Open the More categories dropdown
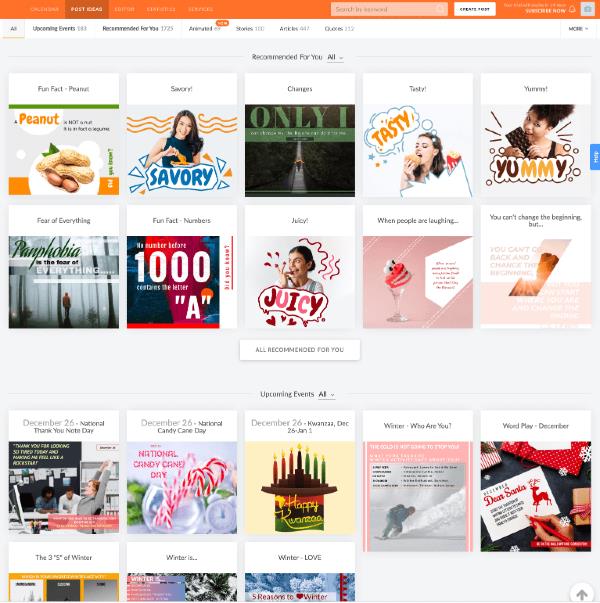600x603 pixels. point(577,29)
